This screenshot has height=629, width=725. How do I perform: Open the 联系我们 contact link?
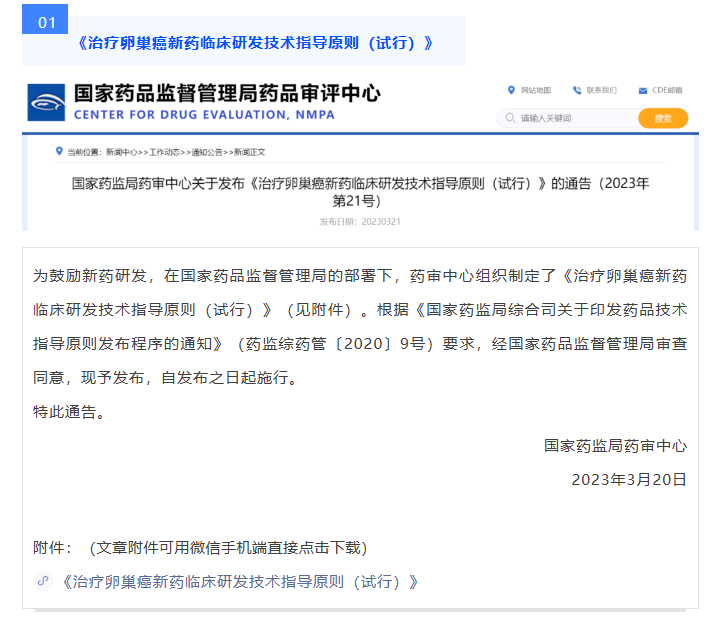(601, 90)
